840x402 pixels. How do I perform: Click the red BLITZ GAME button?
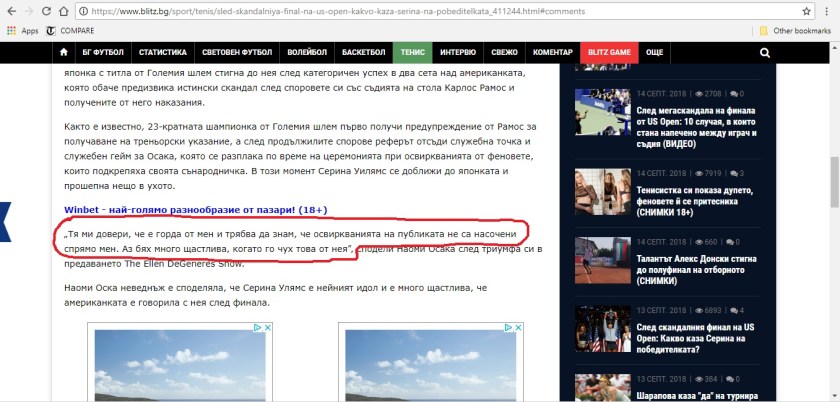point(608,52)
